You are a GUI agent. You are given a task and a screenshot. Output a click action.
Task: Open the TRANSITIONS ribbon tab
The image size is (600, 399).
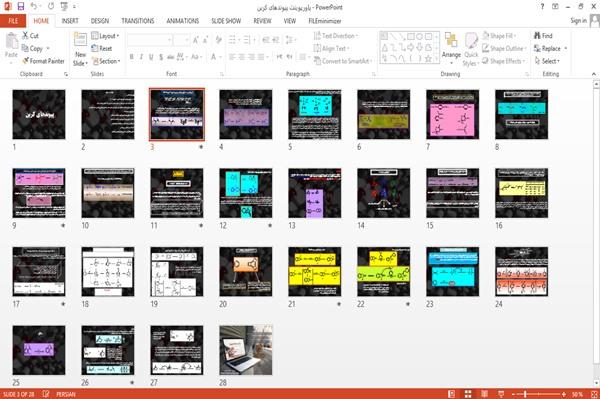coord(138,21)
